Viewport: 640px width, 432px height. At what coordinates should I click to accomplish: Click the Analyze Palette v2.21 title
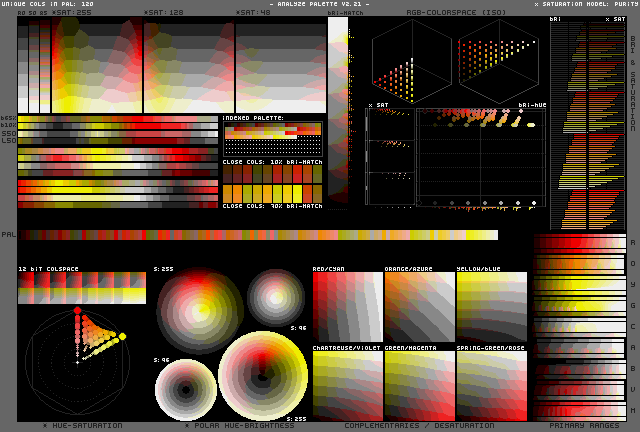(320, 4)
